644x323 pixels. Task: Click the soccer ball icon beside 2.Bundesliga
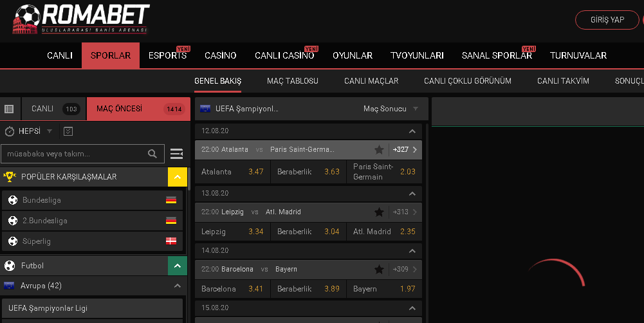pyautogui.click(x=13, y=221)
